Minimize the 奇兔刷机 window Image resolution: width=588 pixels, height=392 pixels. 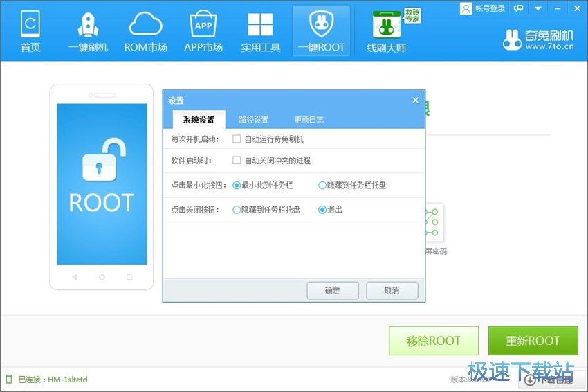(558, 8)
